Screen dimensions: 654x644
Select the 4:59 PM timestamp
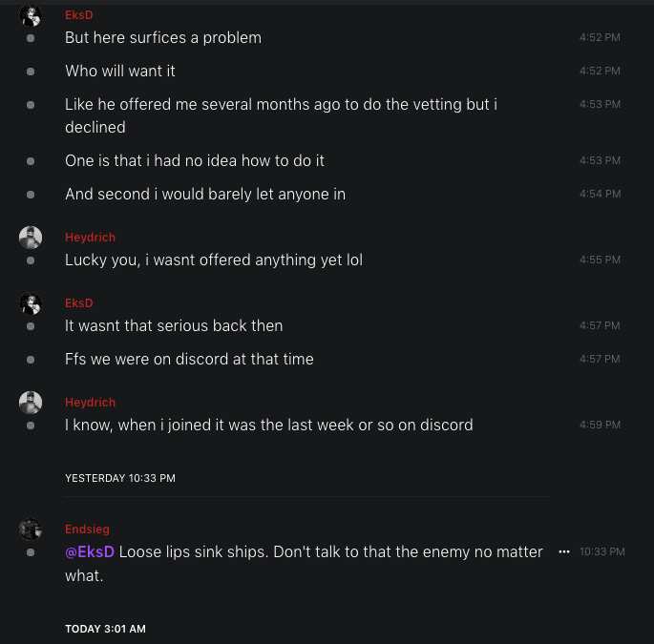(600, 426)
